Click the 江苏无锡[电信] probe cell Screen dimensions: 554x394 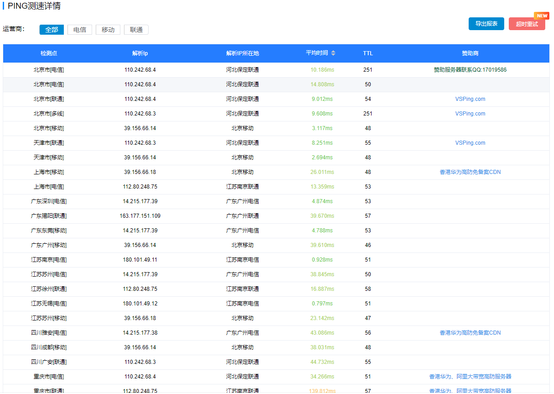click(49, 304)
